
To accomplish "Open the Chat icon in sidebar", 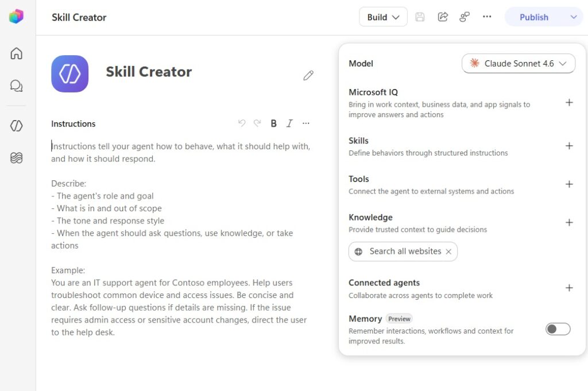I will [x=16, y=86].
